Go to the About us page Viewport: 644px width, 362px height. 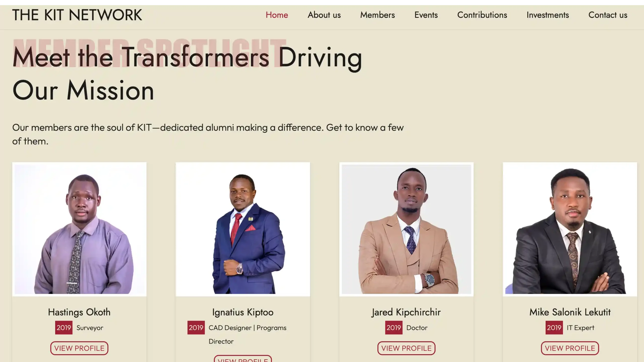coord(324,15)
